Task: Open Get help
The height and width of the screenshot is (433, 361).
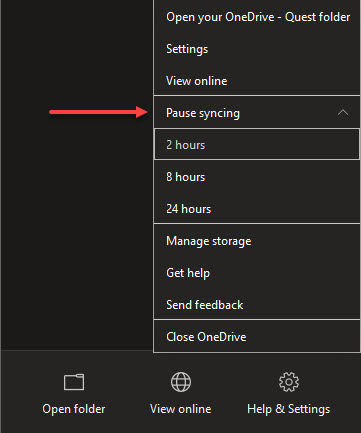Action: tap(257, 273)
